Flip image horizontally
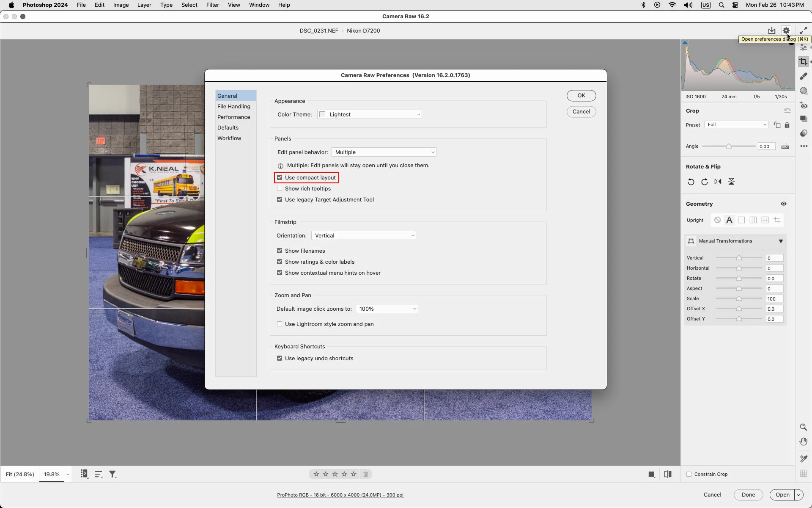Image resolution: width=812 pixels, height=508 pixels. 718,182
